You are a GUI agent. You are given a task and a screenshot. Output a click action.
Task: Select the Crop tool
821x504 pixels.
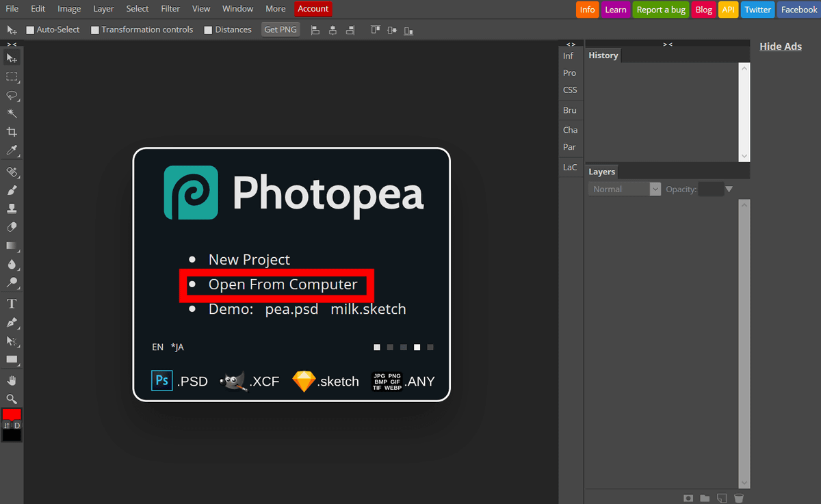tap(12, 132)
